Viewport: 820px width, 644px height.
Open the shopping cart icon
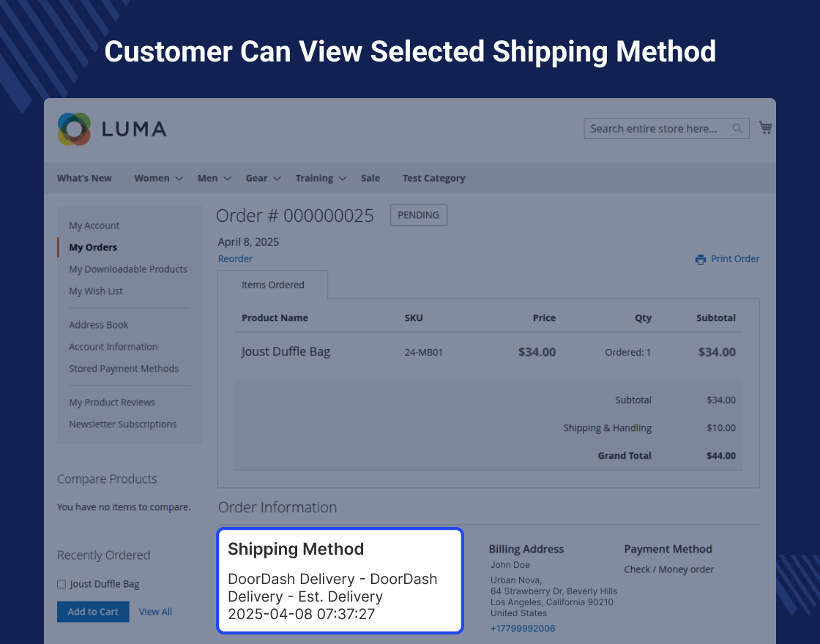coord(766,127)
